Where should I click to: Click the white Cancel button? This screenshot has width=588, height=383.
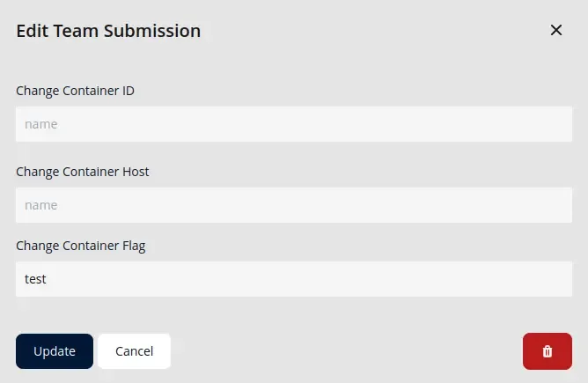pyautogui.click(x=135, y=351)
